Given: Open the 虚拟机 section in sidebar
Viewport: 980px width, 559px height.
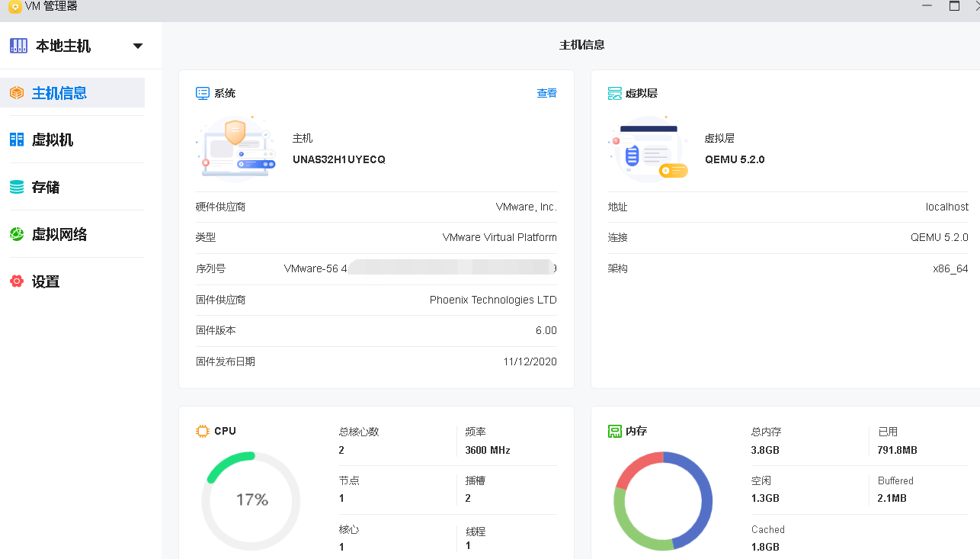Looking at the screenshot, I should point(53,140).
